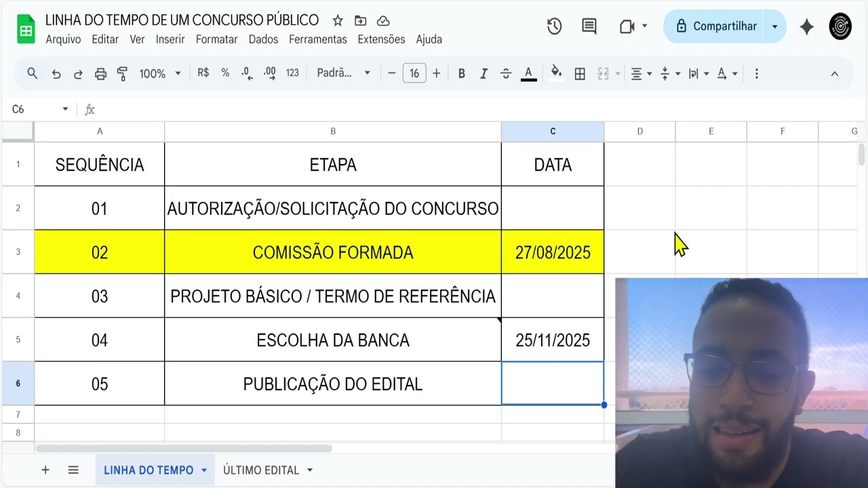868x488 pixels.
Task: Decrease decimal places
Action: click(x=247, y=73)
